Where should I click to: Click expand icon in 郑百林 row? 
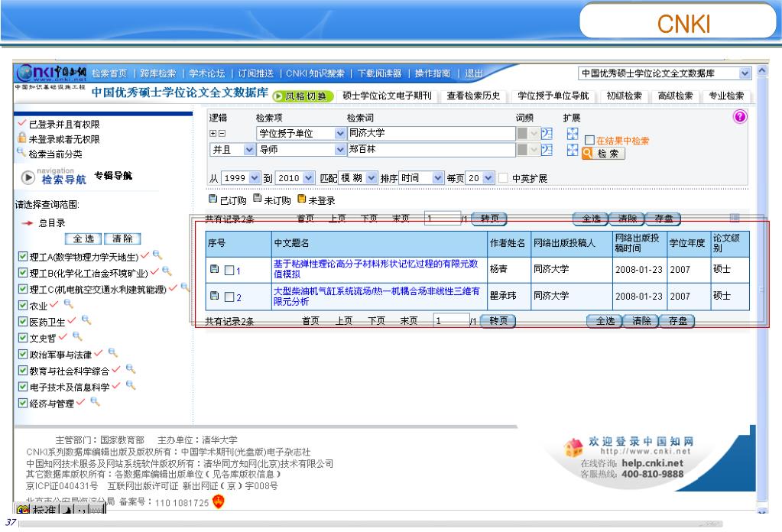[x=573, y=150]
